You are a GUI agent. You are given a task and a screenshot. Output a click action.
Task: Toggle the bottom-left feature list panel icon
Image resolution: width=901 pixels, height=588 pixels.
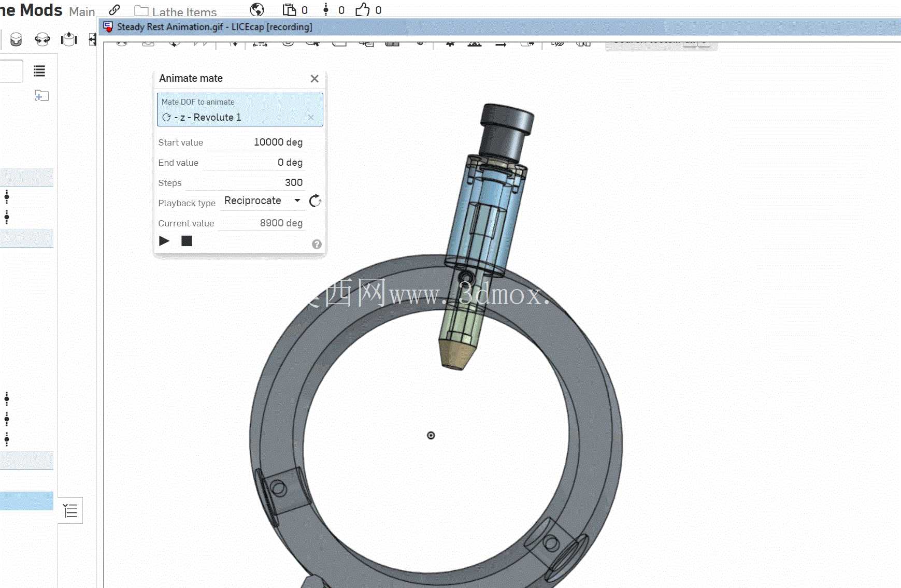coord(70,511)
